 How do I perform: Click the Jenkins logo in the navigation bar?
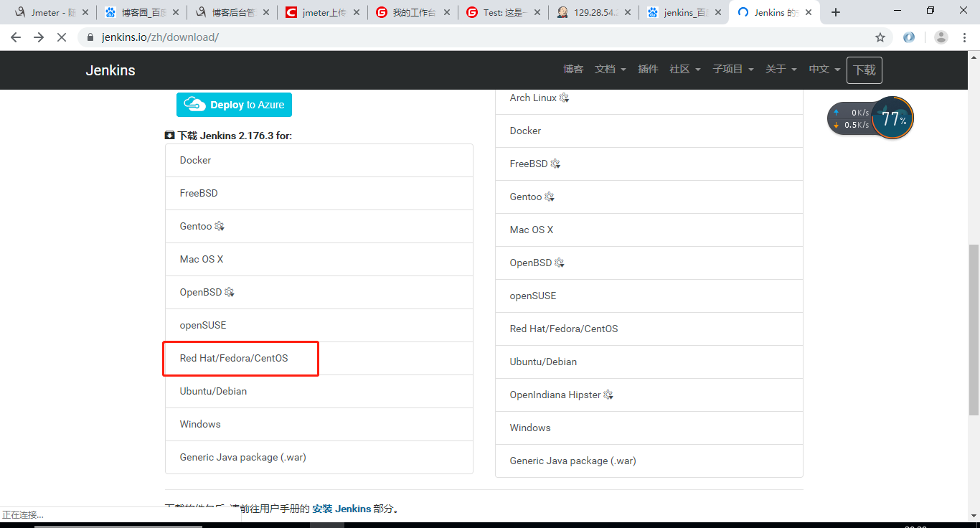110,70
